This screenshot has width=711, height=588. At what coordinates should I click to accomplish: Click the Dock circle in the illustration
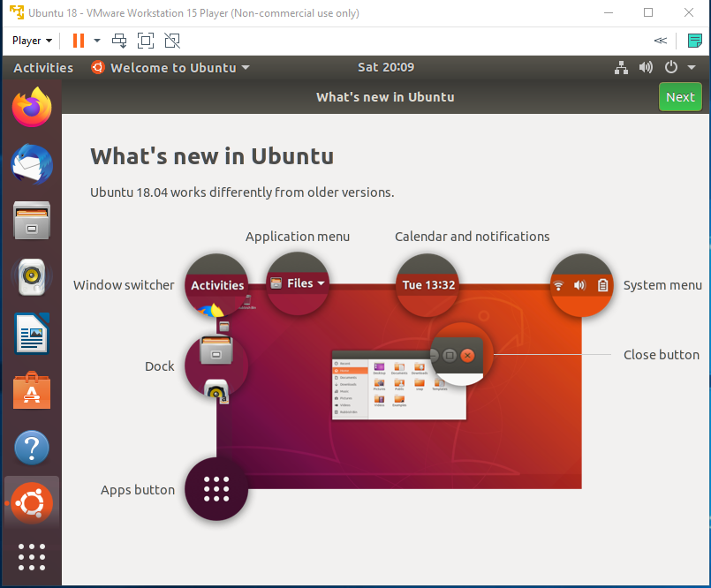(x=216, y=366)
